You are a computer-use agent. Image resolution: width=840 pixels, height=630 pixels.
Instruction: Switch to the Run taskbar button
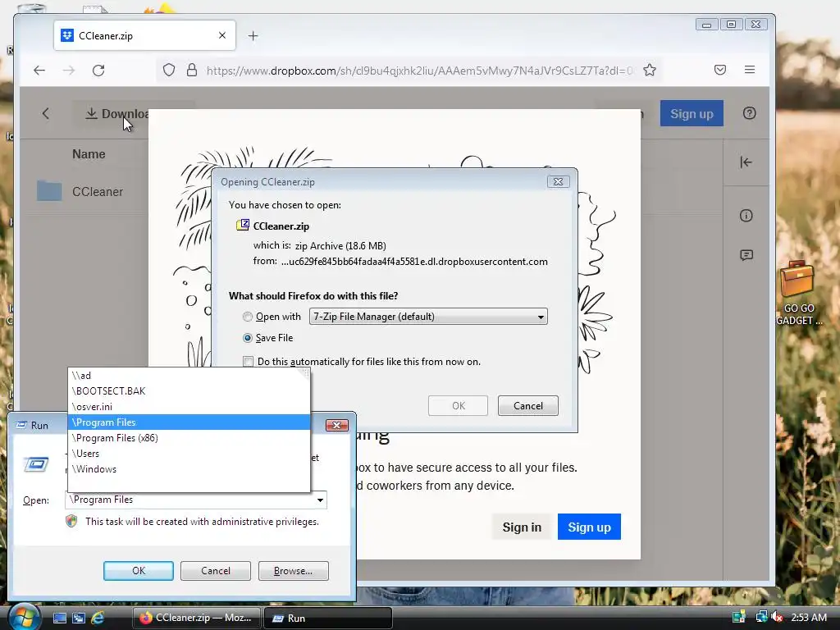click(x=327, y=618)
